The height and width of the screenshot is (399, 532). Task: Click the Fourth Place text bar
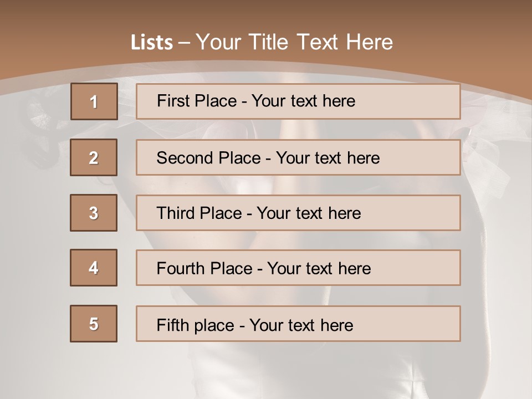[x=298, y=268]
